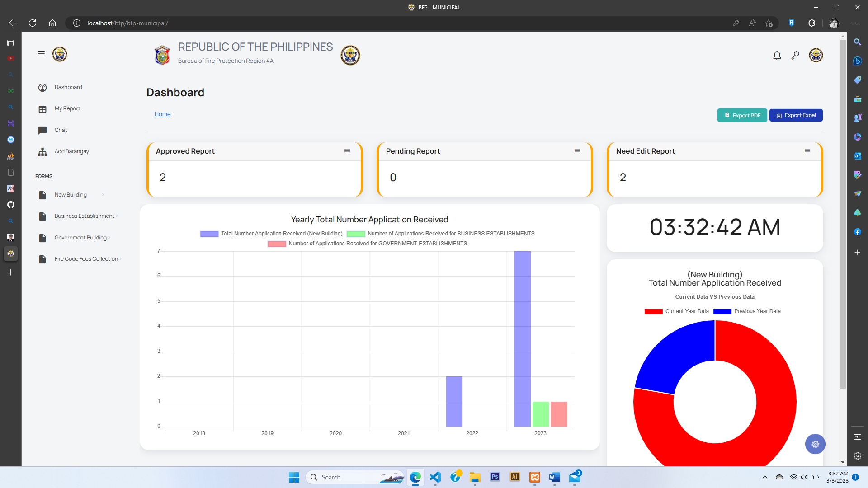Click the Add Barangay sidebar icon
This screenshot has width=868, height=488.
(42, 152)
